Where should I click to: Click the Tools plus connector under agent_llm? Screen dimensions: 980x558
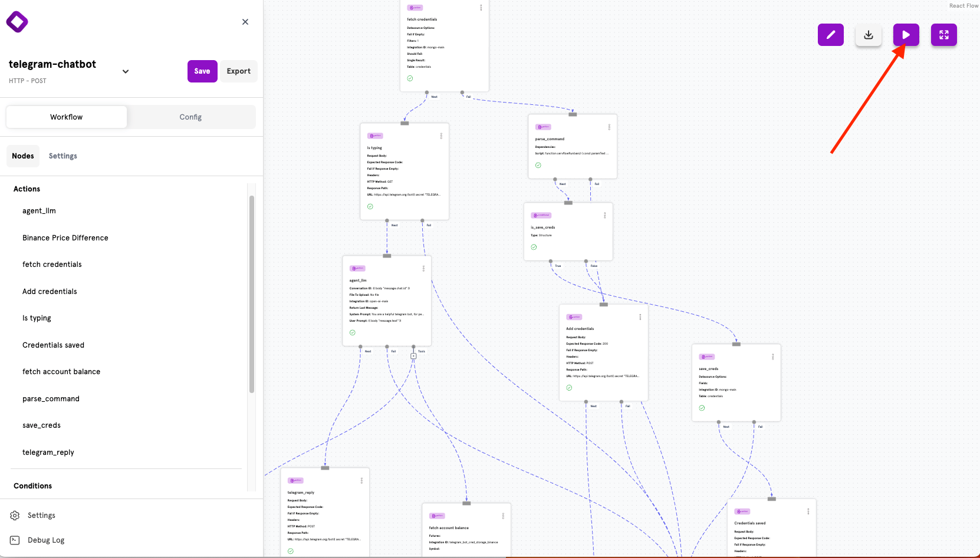click(413, 356)
